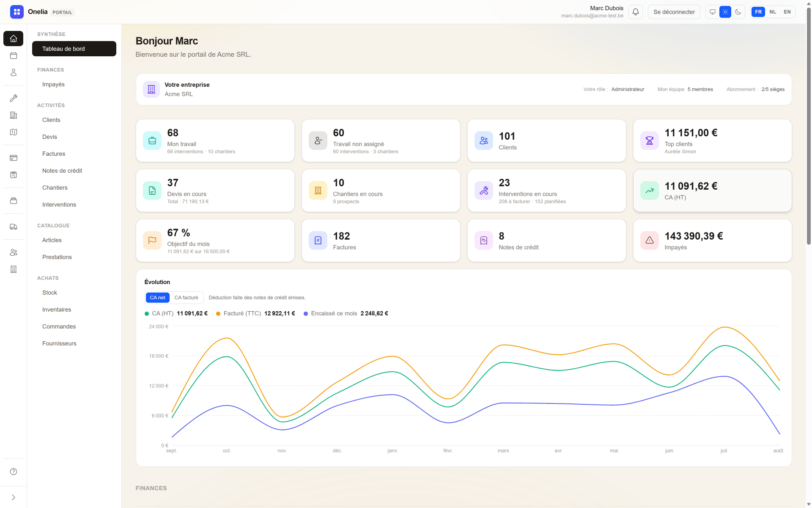Click the delivery truck icon in the rail
Screen dimensions: 812x508
14,227
